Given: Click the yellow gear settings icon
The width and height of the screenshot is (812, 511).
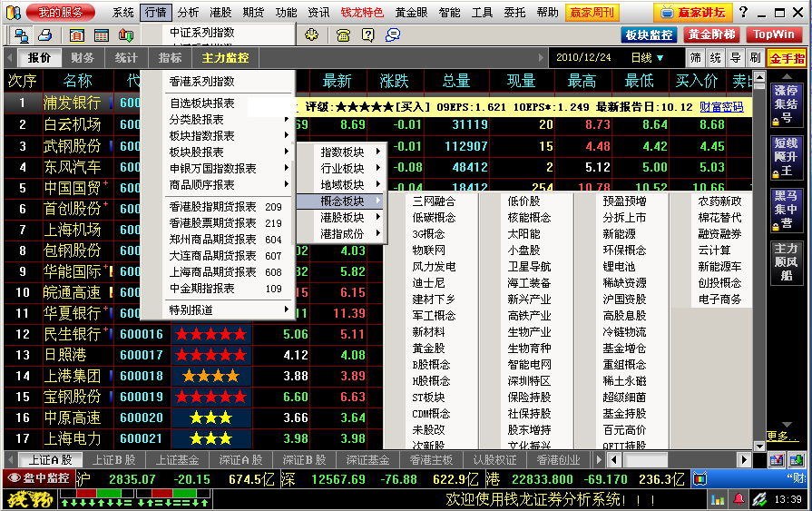Looking at the screenshot, I should coord(311,34).
